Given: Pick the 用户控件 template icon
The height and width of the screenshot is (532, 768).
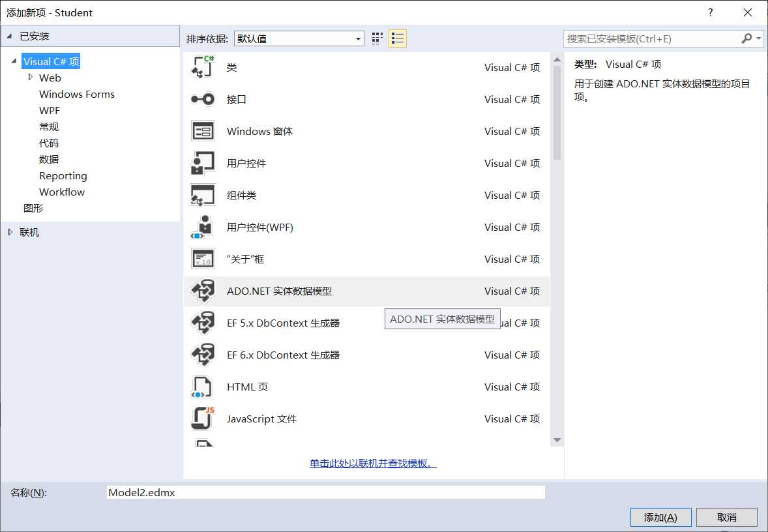Looking at the screenshot, I should (203, 163).
